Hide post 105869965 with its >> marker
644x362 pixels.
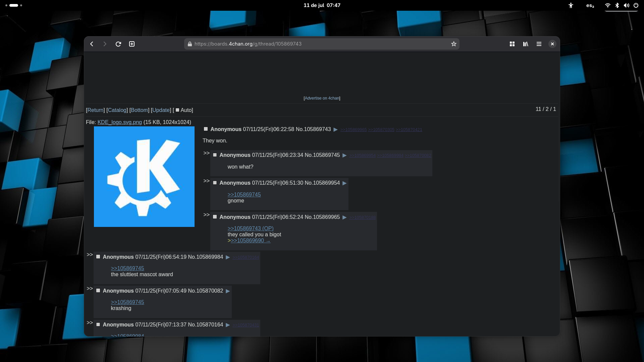[x=206, y=215]
